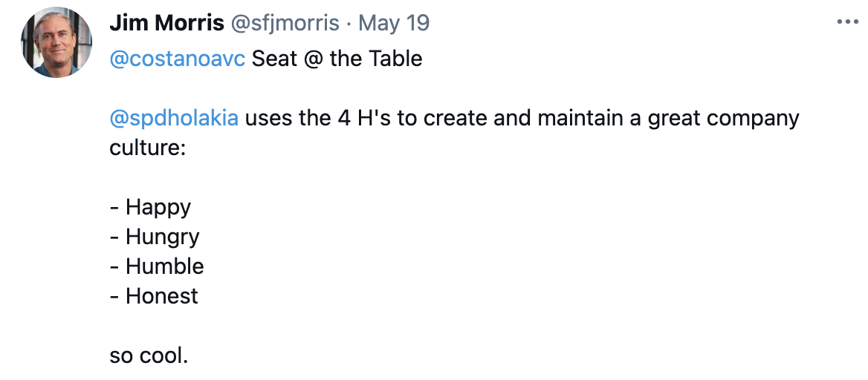Open the Jim Morris display name link
868x380 pixels.
[166, 23]
